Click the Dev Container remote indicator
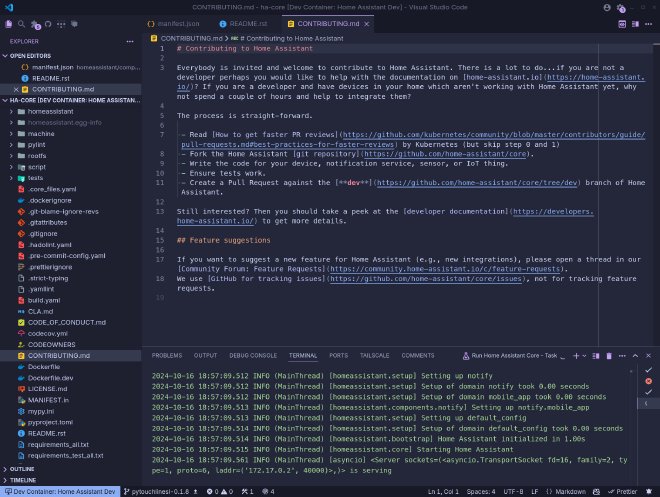660x497 pixels. click(x=60, y=492)
